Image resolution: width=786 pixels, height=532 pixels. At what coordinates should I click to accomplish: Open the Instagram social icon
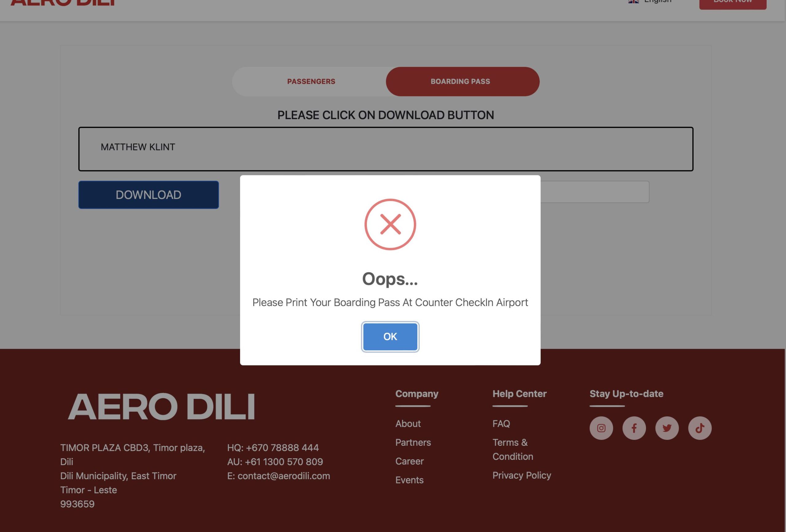pos(601,428)
